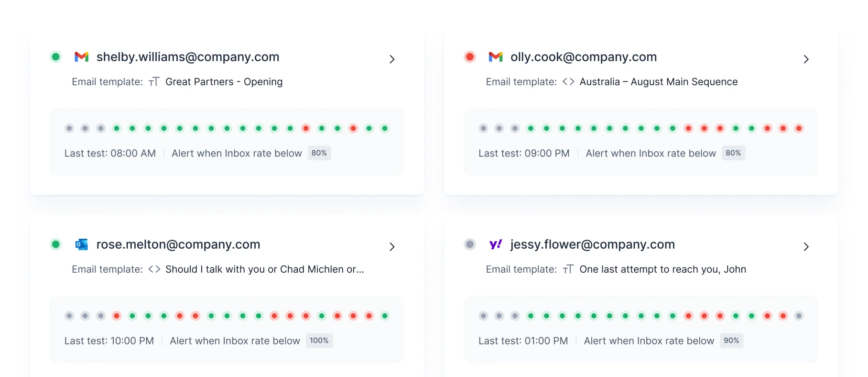The height and width of the screenshot is (377, 868).
Task: Open the rose.melton@company.com account title
Action: coord(178,244)
